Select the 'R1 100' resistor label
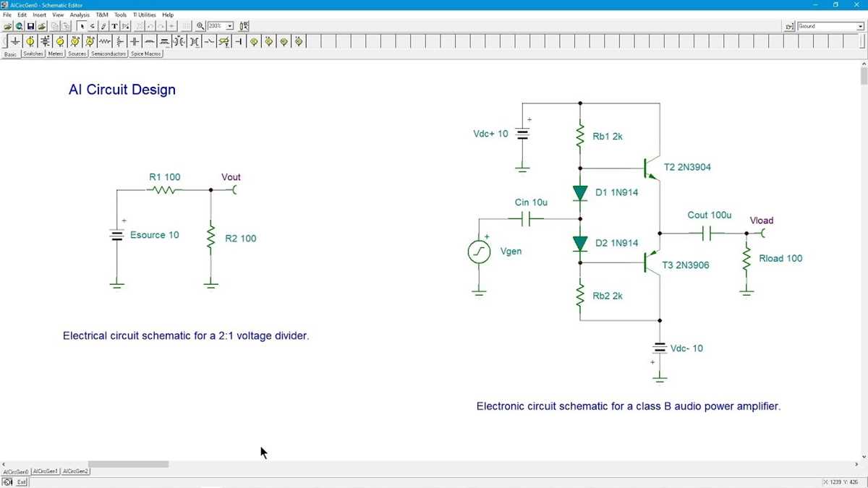The width and height of the screenshot is (868, 488). [165, 177]
